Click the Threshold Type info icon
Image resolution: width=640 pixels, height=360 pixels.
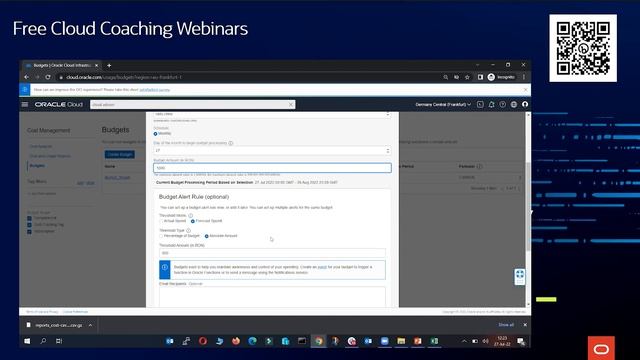click(x=189, y=230)
